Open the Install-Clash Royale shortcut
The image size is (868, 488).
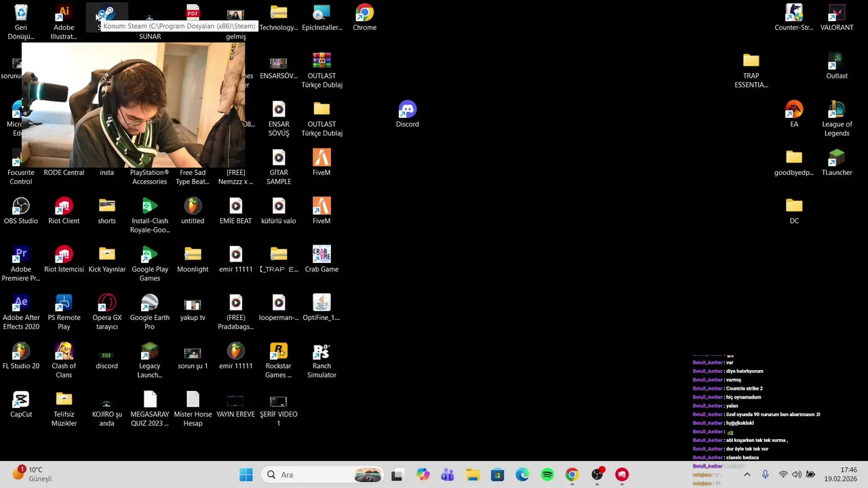click(x=150, y=216)
